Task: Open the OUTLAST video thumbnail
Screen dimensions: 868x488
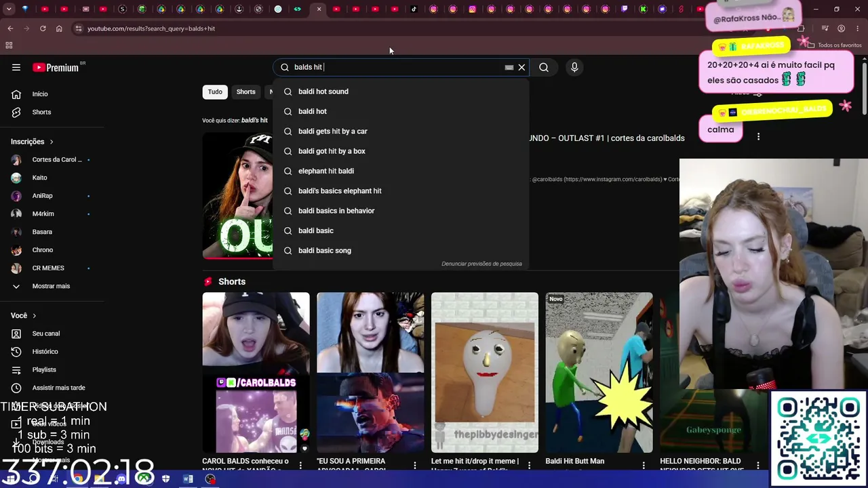Action: pyautogui.click(x=237, y=195)
